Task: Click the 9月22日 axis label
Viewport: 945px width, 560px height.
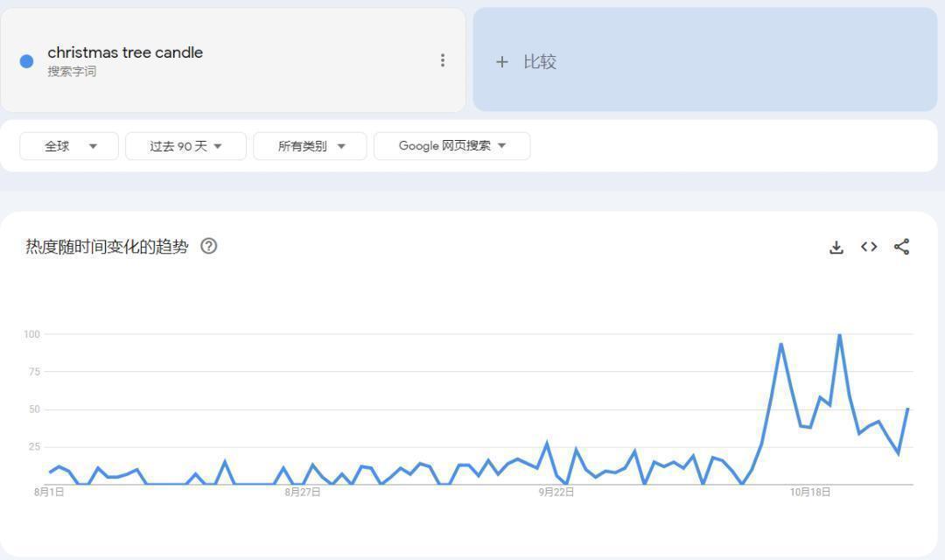Action: click(x=556, y=492)
